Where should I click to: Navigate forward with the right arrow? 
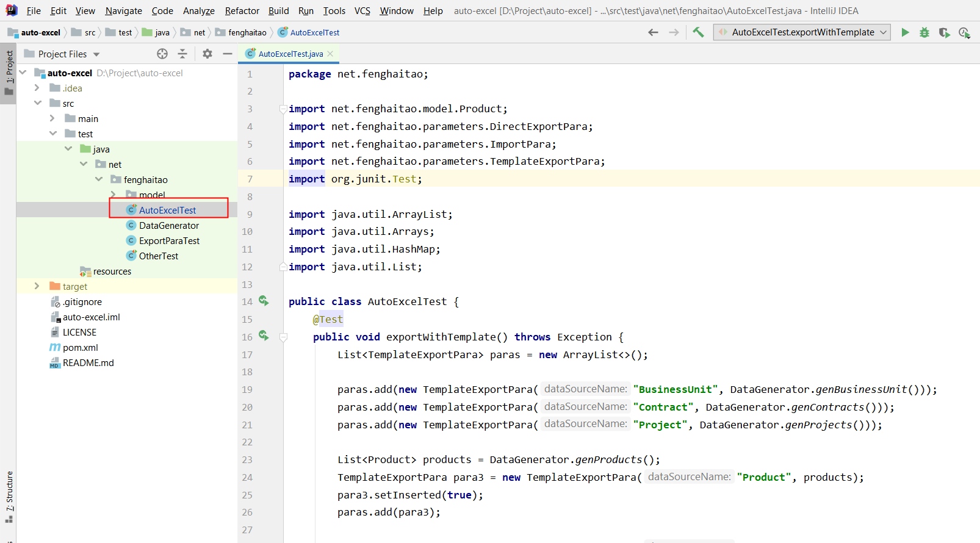click(x=674, y=32)
